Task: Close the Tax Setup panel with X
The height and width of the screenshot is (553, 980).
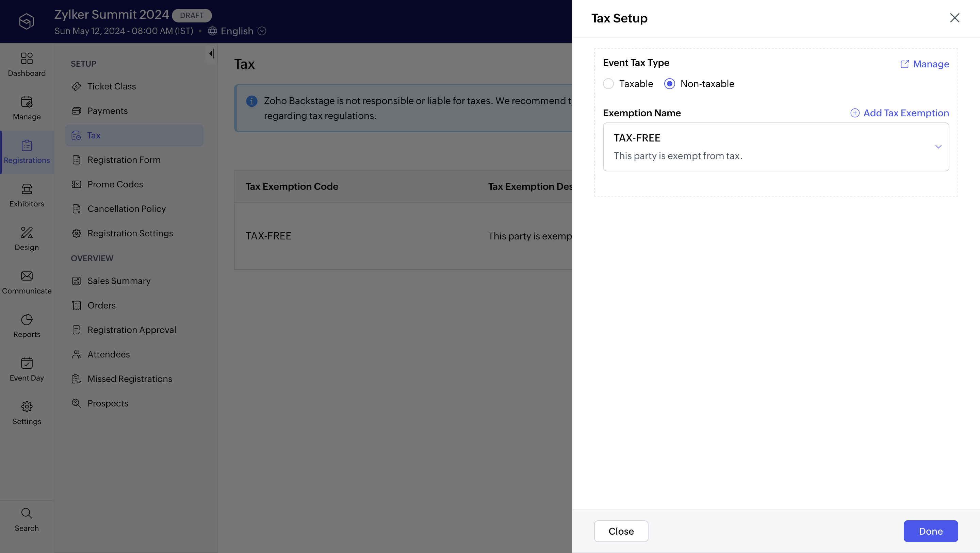Action: pos(954,18)
